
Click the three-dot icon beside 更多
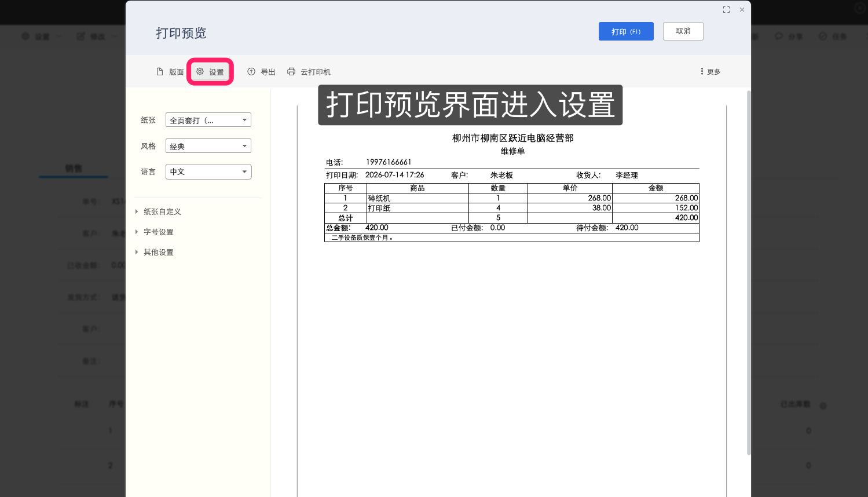702,71
